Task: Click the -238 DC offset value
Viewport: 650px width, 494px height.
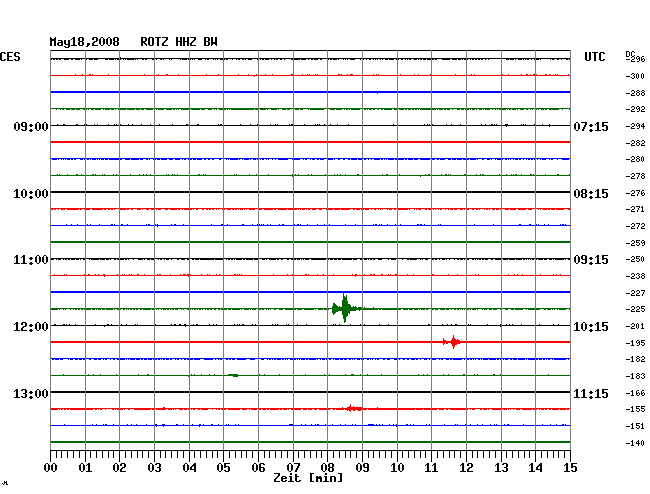Action: click(x=635, y=276)
